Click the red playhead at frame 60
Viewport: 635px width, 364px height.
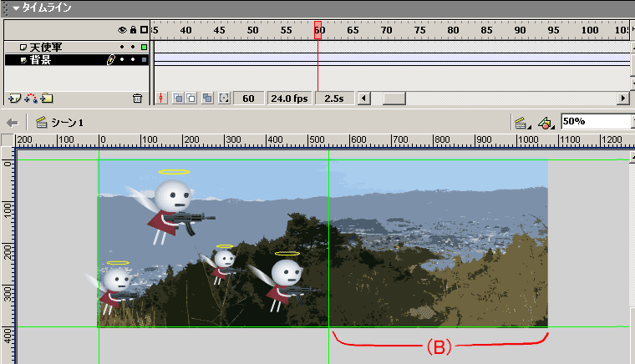317,30
